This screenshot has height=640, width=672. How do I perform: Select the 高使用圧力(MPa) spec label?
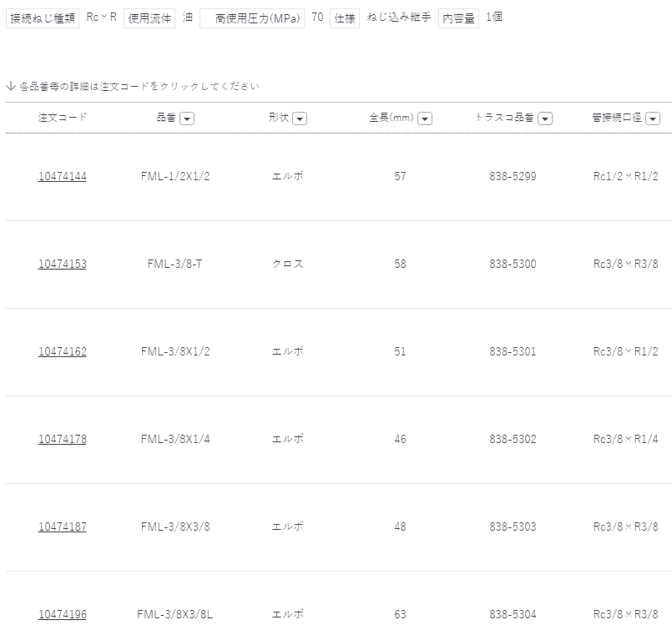252,18
